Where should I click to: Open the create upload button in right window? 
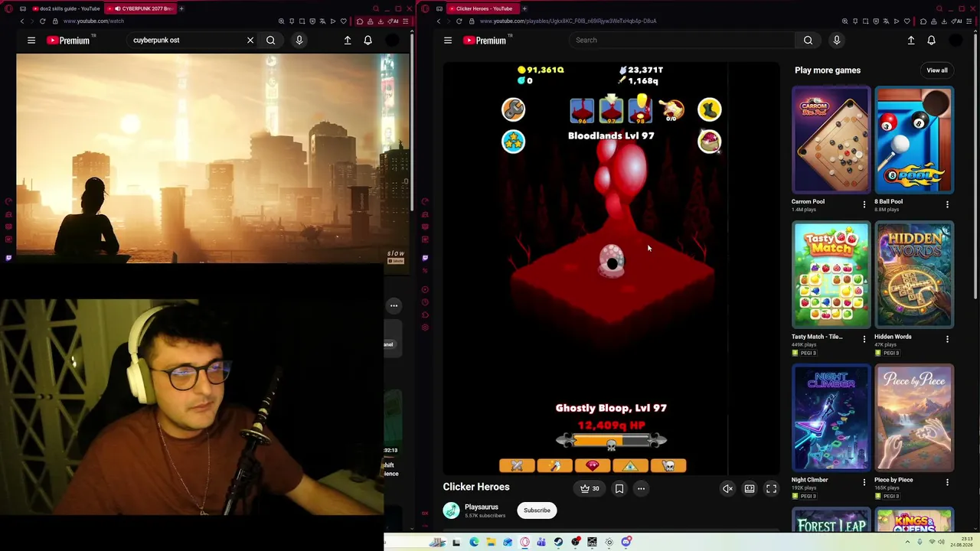click(911, 40)
